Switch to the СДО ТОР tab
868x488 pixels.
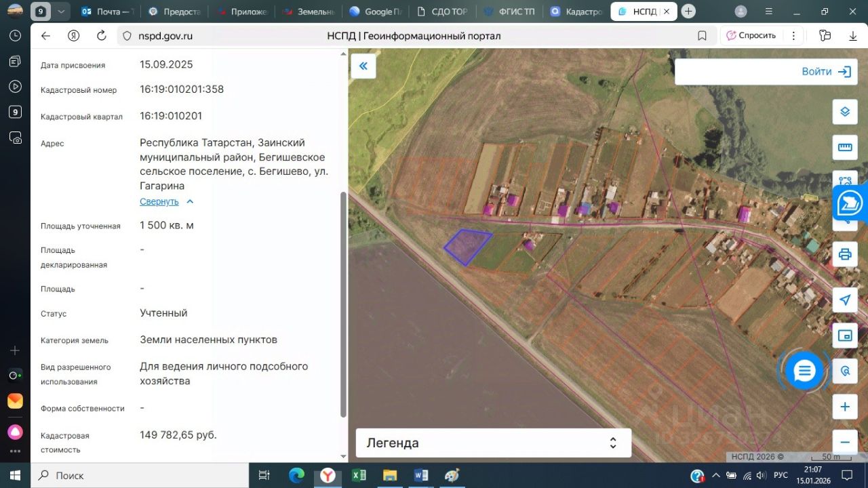click(x=443, y=12)
